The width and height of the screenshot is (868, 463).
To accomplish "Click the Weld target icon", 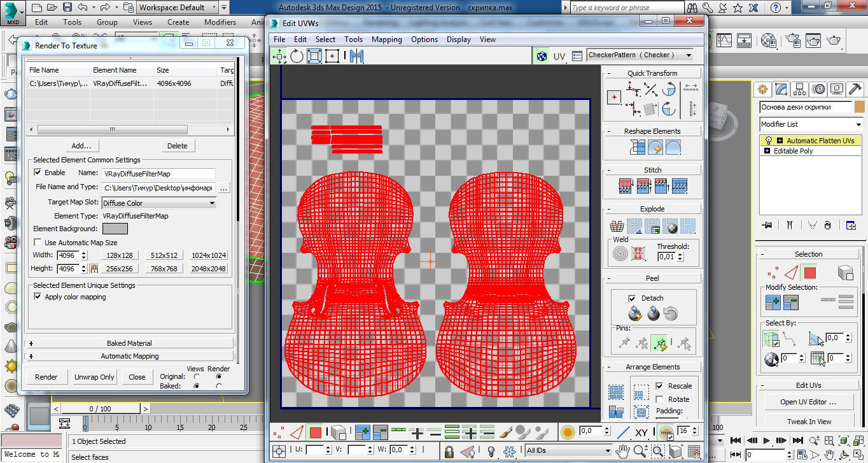I will 620,253.
